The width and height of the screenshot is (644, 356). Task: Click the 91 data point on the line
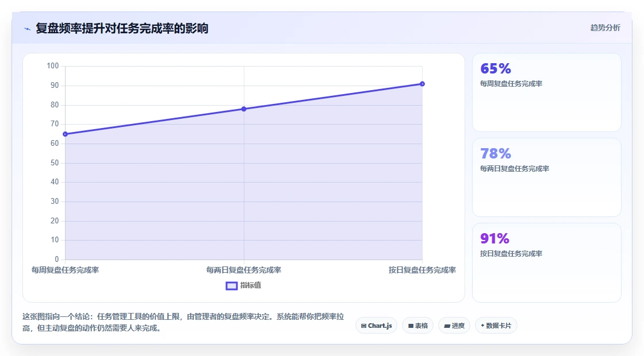pyautogui.click(x=422, y=84)
